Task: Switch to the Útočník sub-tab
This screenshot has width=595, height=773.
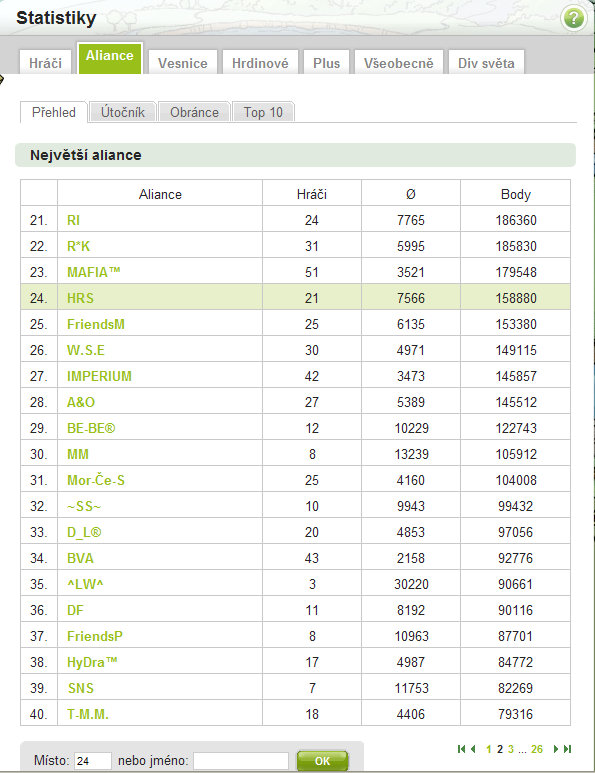Action: click(123, 112)
